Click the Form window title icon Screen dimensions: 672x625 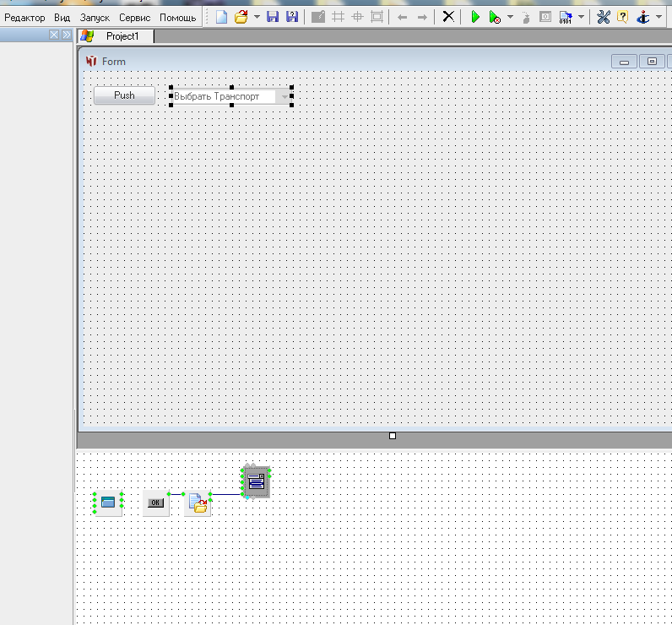click(x=91, y=62)
